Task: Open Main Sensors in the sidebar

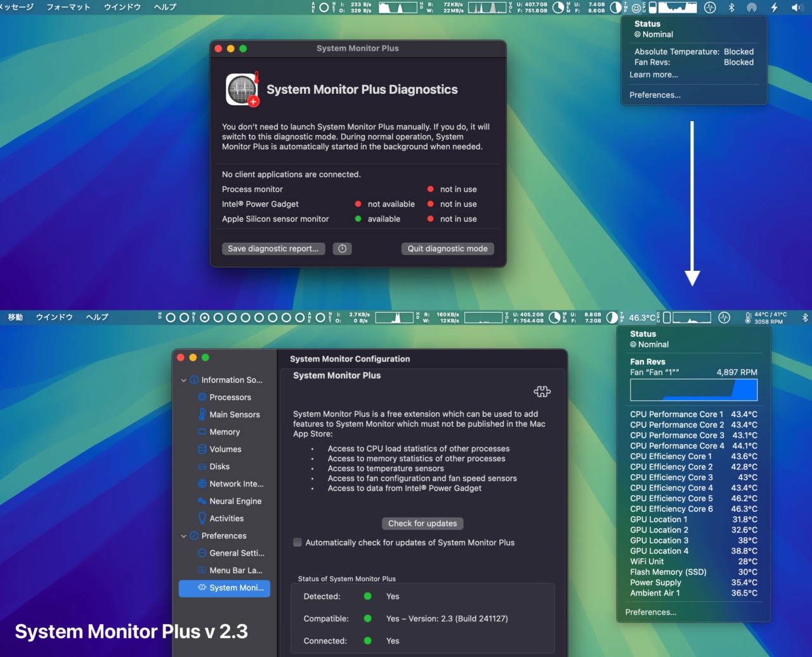Action: tap(228, 414)
